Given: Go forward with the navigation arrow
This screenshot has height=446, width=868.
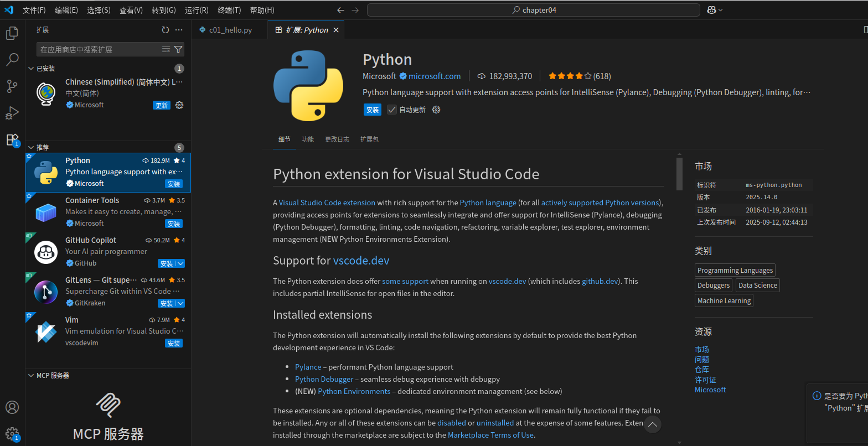Looking at the screenshot, I should 355,10.
